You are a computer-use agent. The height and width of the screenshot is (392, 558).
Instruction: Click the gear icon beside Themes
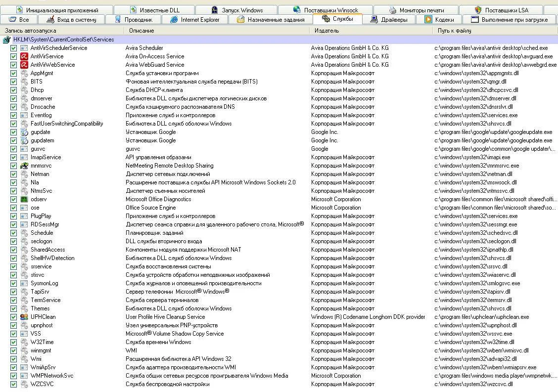(x=24, y=308)
